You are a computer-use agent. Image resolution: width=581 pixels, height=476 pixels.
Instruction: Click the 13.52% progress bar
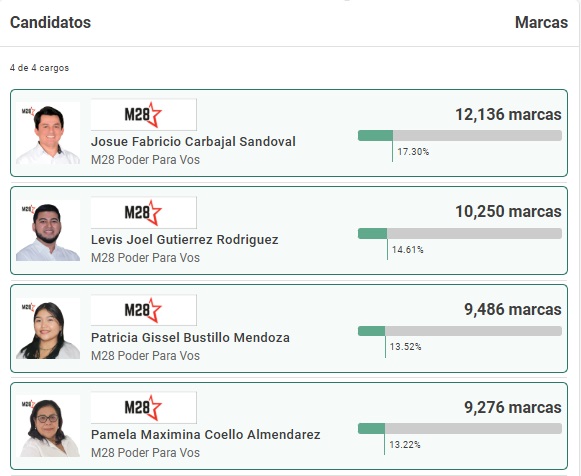[x=460, y=331]
